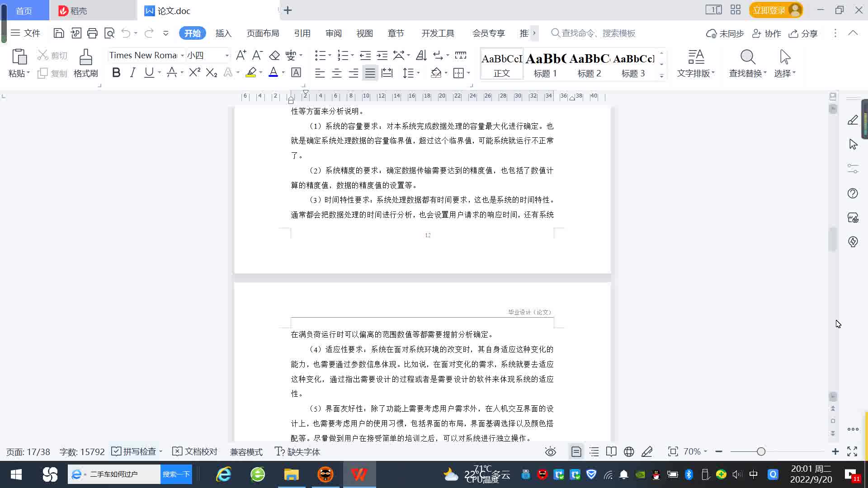Click 文档校对 in the status bar

click(x=195, y=451)
